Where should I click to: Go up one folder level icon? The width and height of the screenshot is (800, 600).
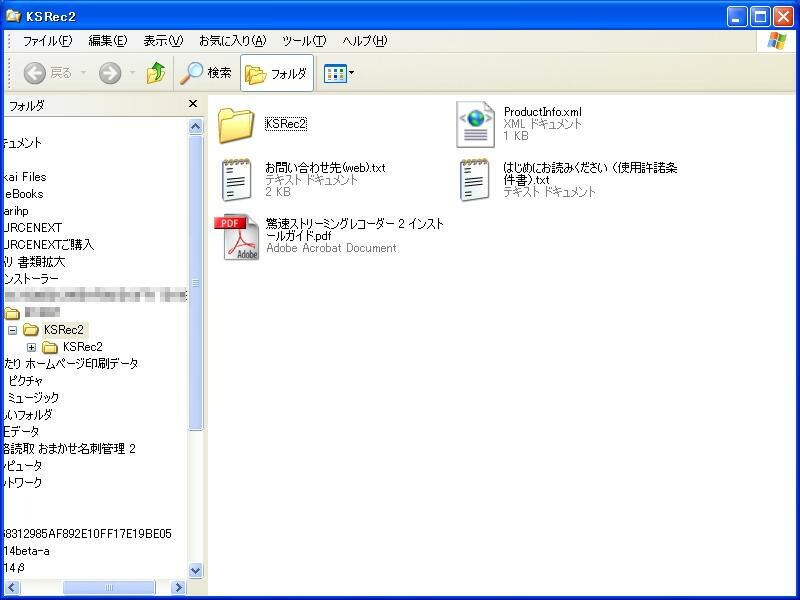click(156, 73)
